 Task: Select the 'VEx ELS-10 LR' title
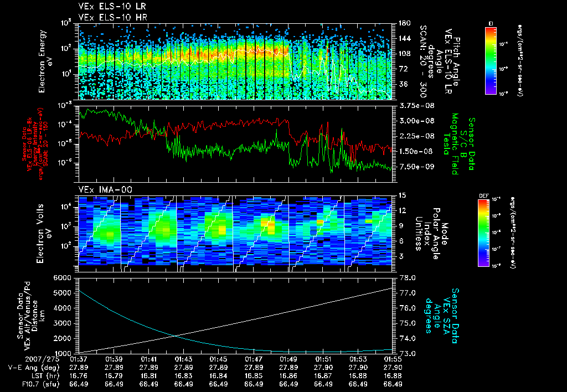click(x=112, y=6)
